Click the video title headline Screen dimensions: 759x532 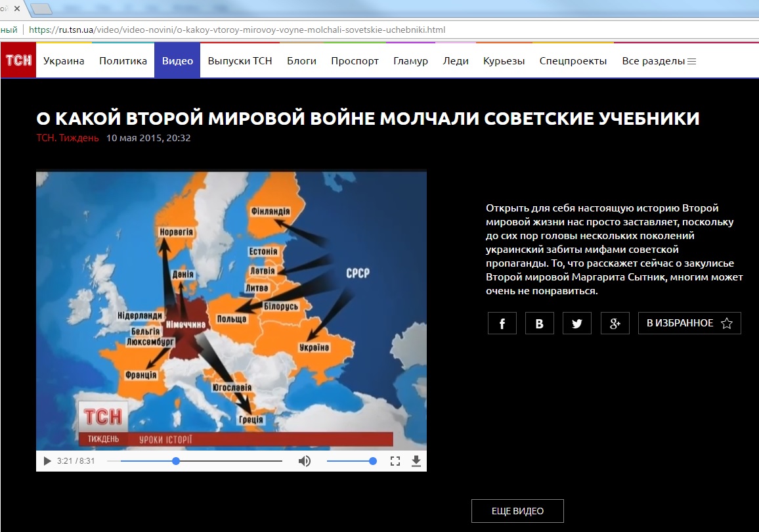click(x=368, y=119)
